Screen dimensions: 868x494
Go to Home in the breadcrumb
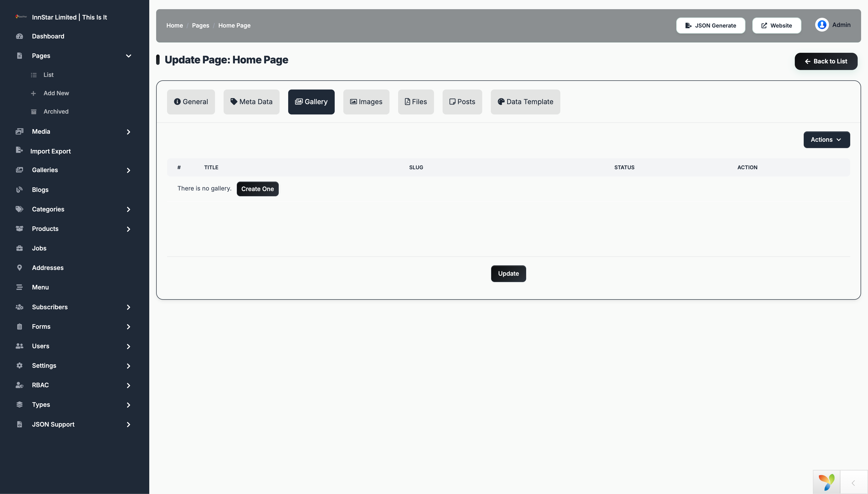coord(175,26)
